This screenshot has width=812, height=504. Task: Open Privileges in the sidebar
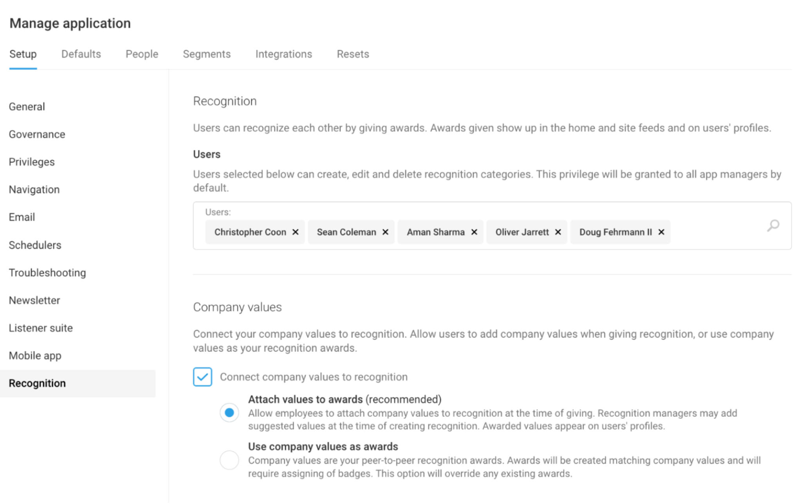tap(32, 162)
